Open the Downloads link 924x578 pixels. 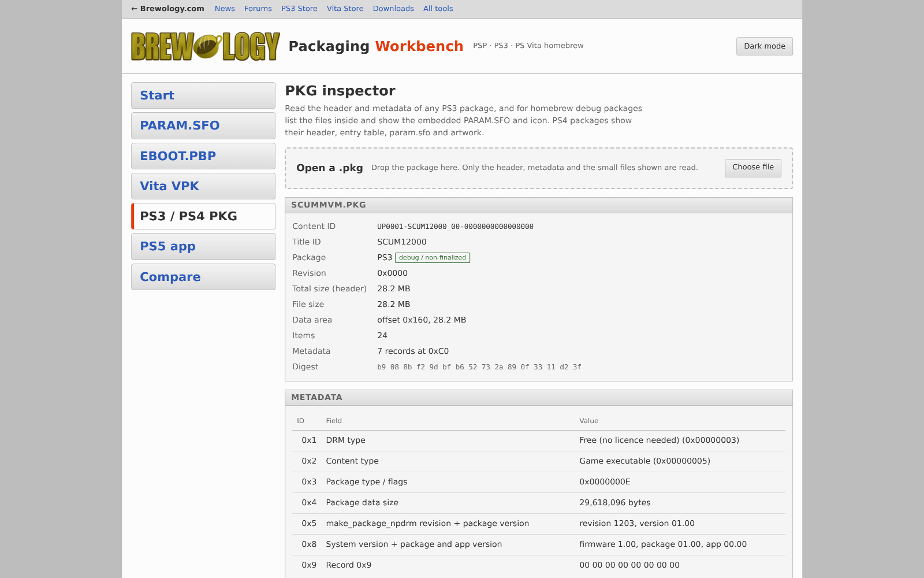click(393, 9)
